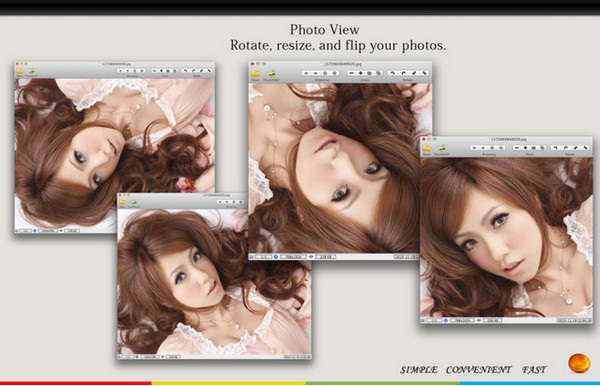
Task: Rotate right in the top-left photo window
Action: 194,71
